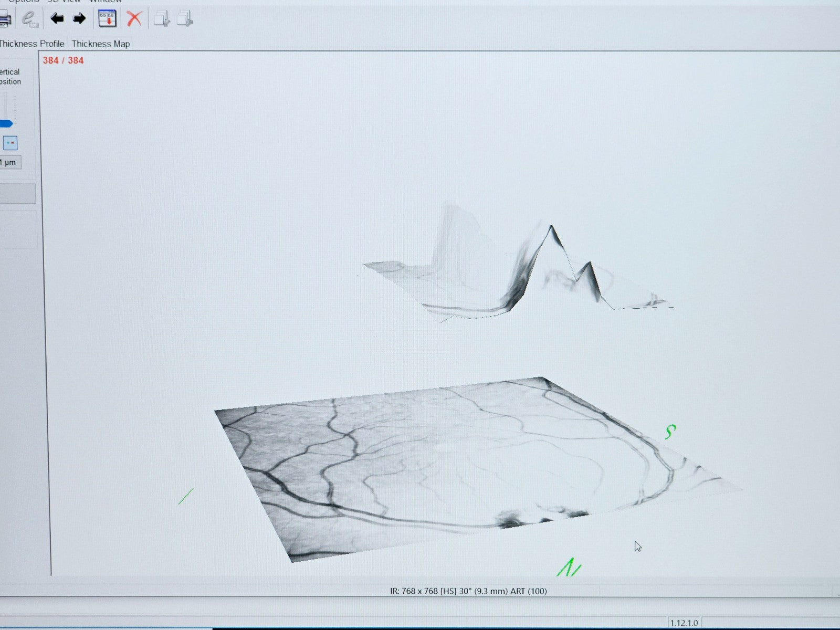Delete the scan using the red X icon
Screen dimensions: 840x630
click(134, 19)
